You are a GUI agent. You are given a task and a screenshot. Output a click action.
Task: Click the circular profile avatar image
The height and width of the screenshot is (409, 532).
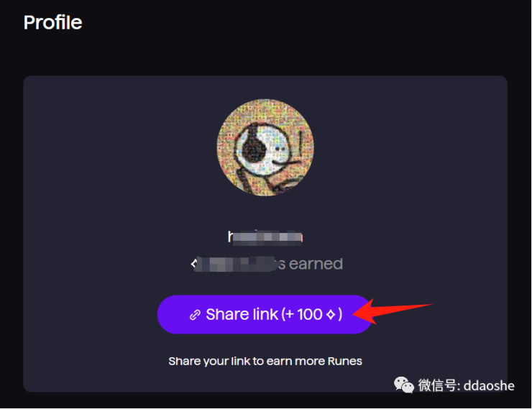point(265,147)
